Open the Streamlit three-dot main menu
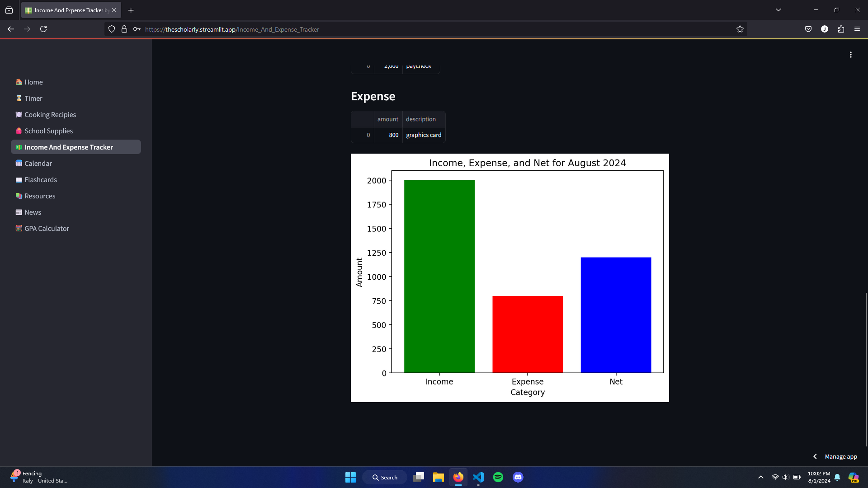868x488 pixels. [x=850, y=55]
